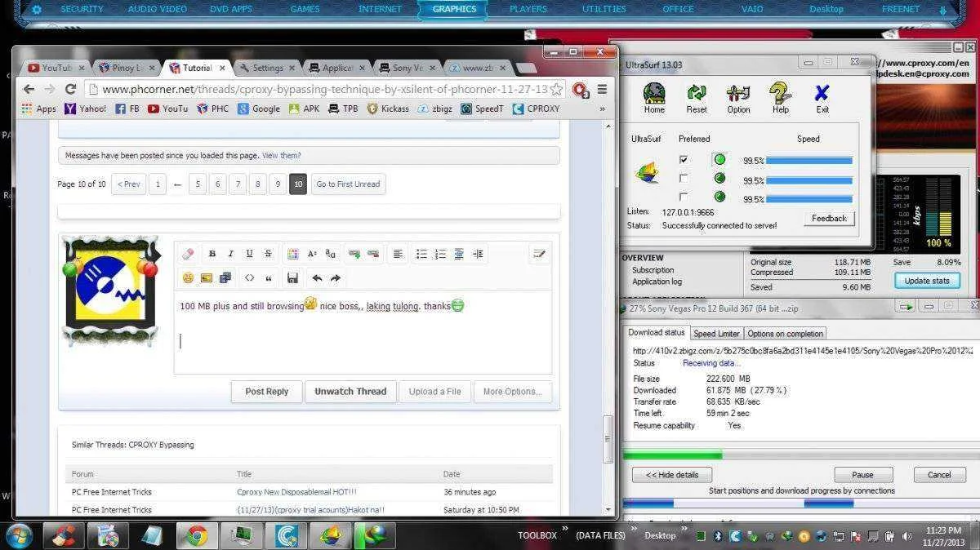Click UltraSurf Option icon
This screenshot has width=980, height=550.
coord(738,98)
